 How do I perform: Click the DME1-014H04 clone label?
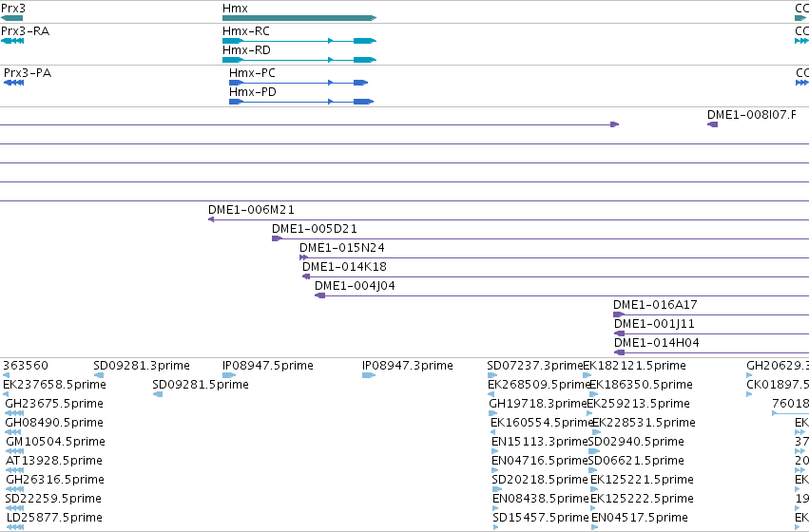click(x=657, y=343)
